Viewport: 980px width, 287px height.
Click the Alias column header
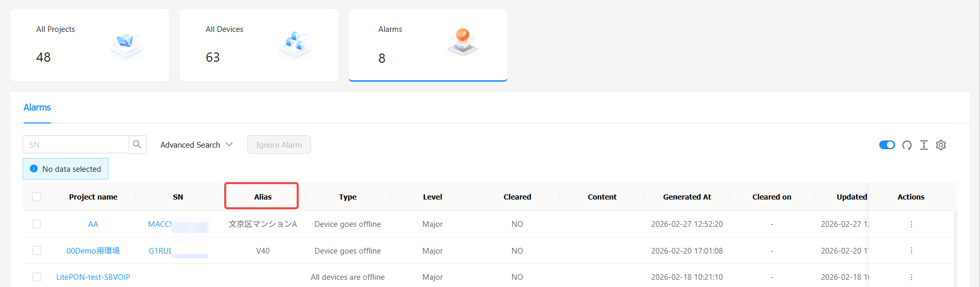[x=262, y=197]
